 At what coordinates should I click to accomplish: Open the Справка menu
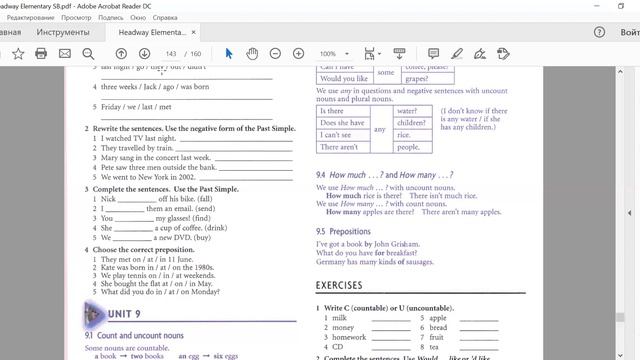(x=165, y=18)
